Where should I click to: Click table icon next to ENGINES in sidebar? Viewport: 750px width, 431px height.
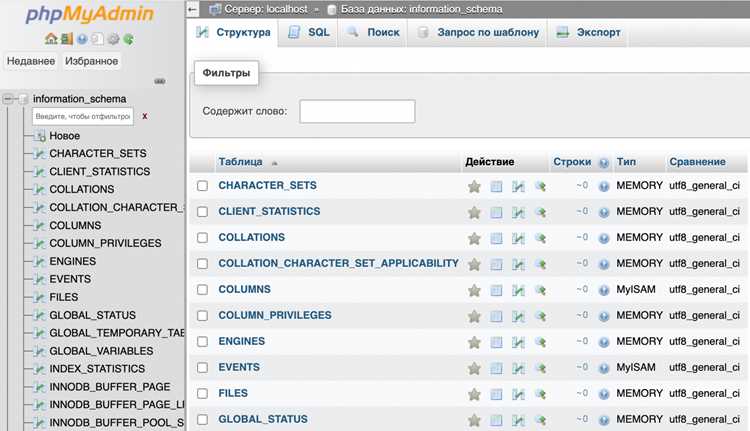tap(39, 262)
